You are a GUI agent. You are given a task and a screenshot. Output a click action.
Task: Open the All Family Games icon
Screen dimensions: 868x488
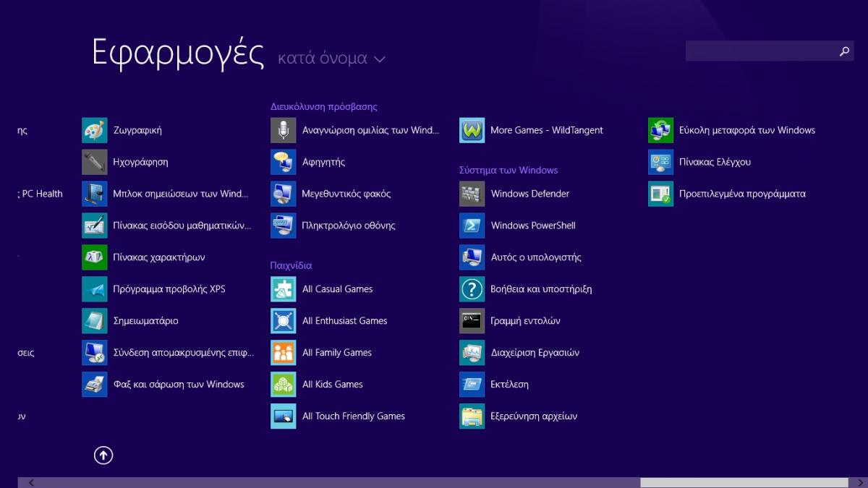click(284, 353)
